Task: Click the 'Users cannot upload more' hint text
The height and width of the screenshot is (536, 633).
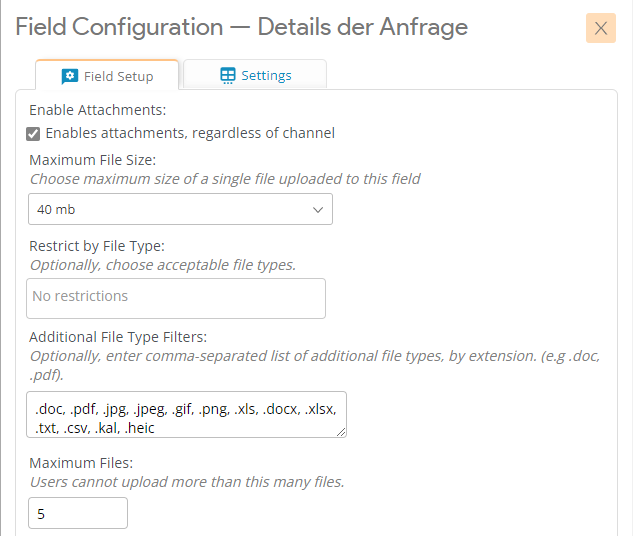Action: tap(187, 482)
